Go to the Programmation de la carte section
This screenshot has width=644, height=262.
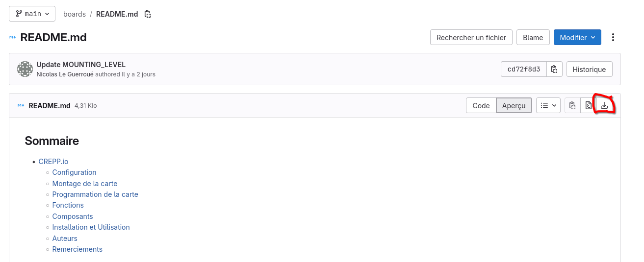coord(95,194)
